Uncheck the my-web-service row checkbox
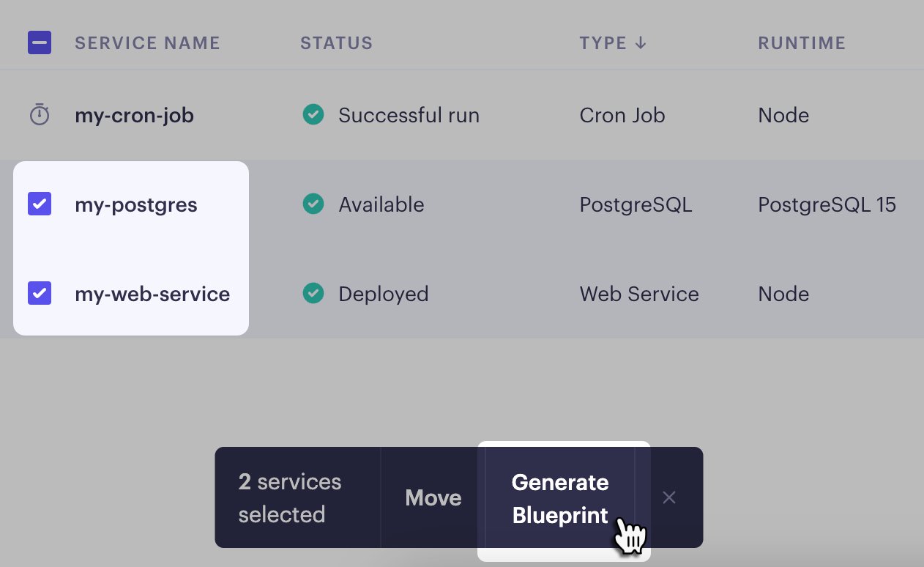Viewport: 924px width, 567px height. [39, 294]
